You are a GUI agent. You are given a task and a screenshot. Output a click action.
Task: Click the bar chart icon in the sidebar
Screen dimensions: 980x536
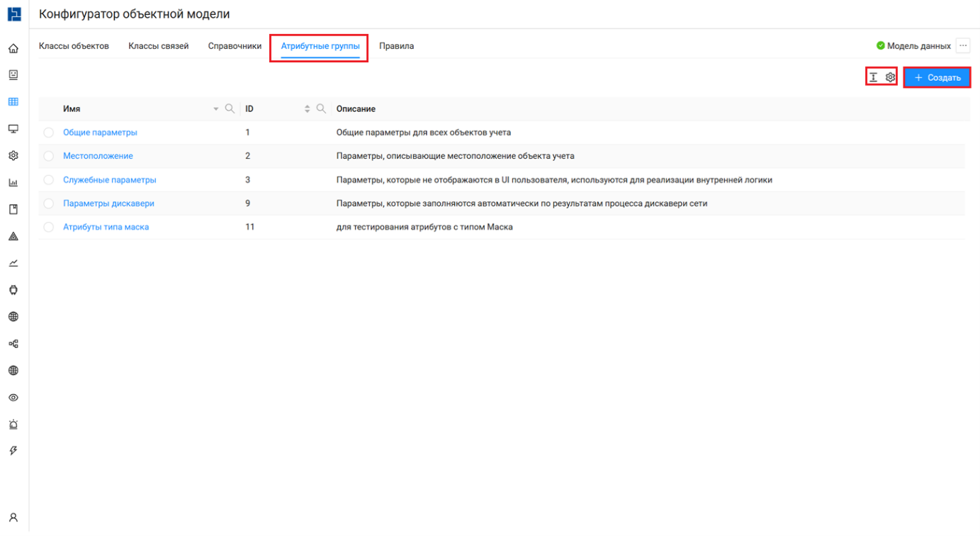pos(13,183)
